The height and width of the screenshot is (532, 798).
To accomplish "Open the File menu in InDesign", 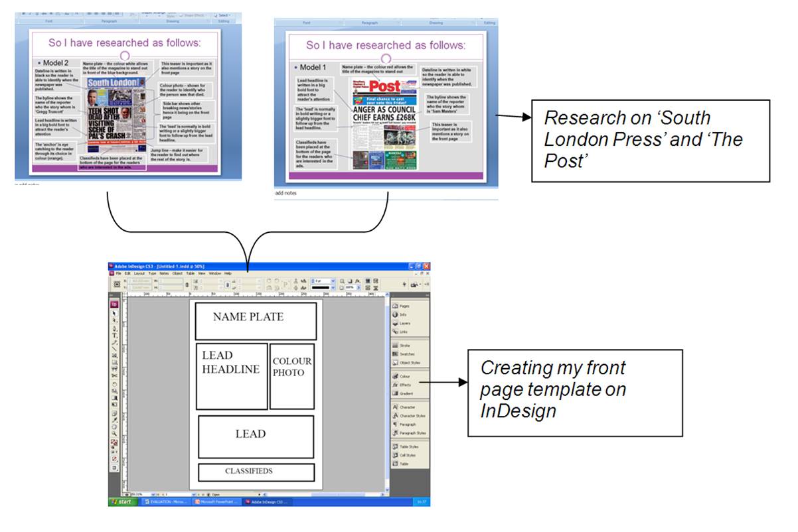I will click(118, 273).
